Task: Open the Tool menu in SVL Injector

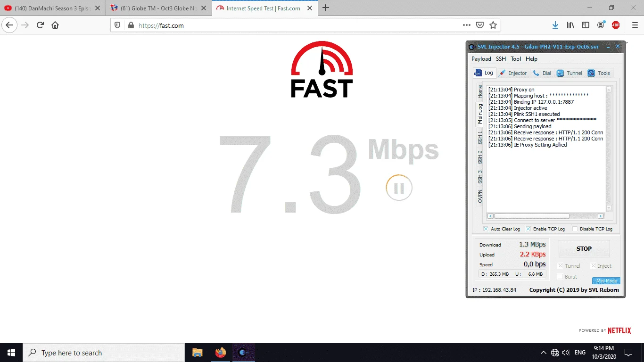Action: (x=516, y=59)
